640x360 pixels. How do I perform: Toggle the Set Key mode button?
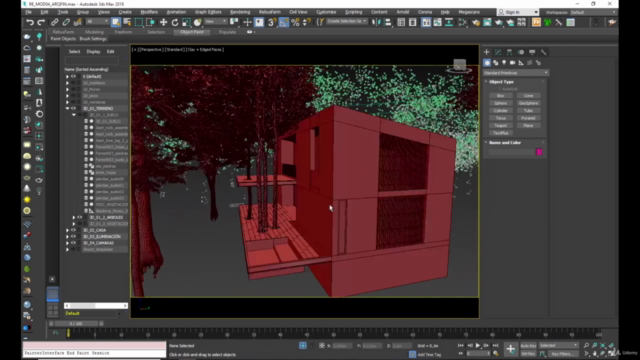(528, 353)
